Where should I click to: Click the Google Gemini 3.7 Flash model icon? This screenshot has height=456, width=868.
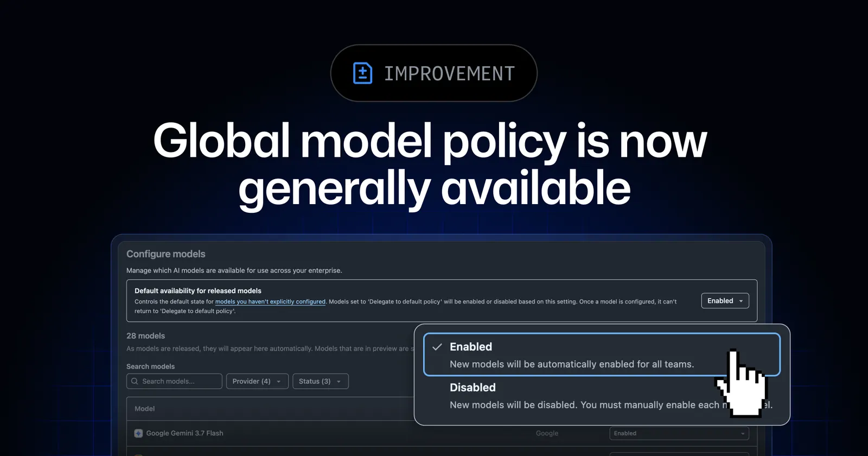click(x=138, y=433)
